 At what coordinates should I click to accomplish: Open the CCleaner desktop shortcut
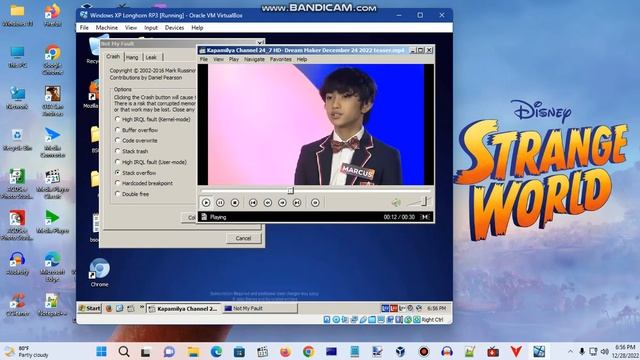coord(17,304)
